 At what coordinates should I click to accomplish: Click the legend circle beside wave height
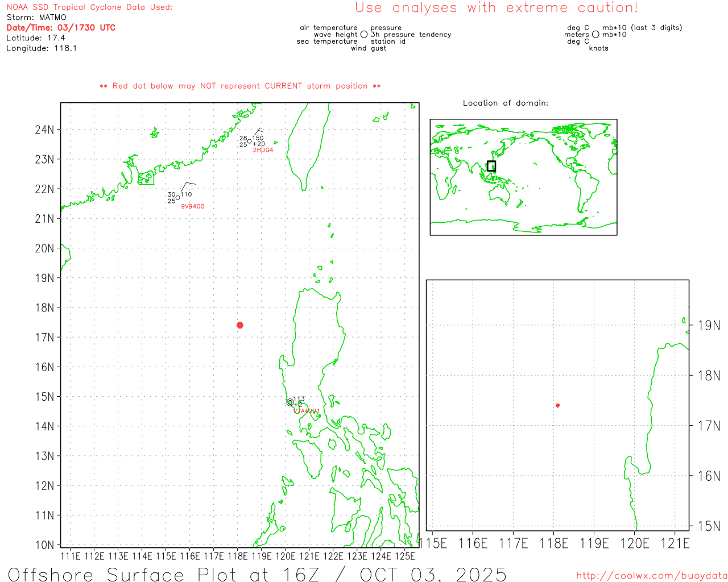pos(364,35)
